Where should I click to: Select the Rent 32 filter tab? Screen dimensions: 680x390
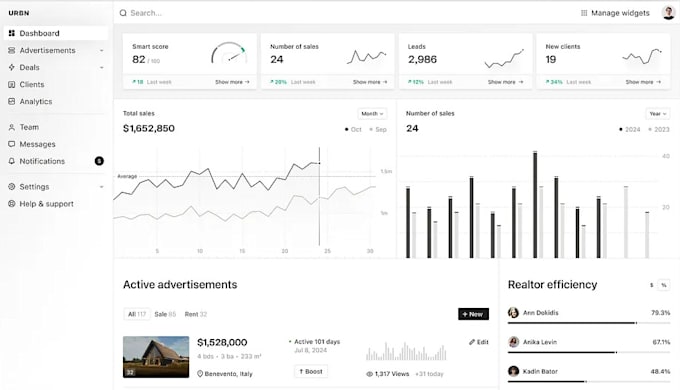coord(196,314)
